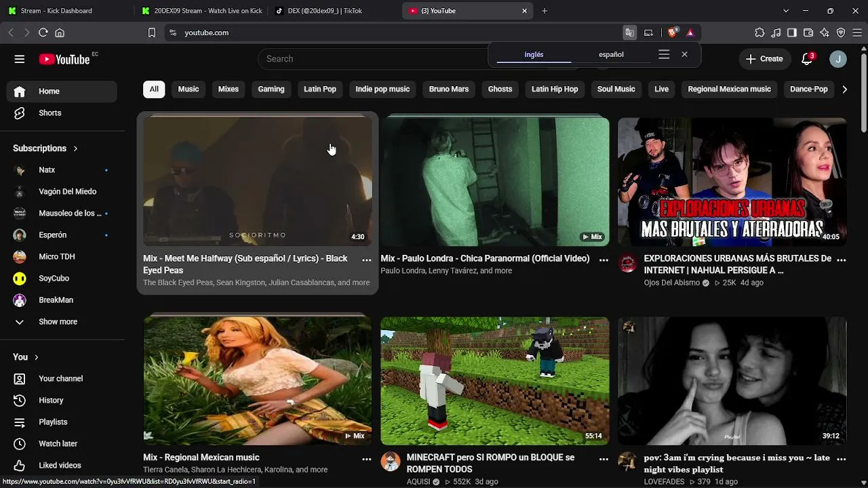
Task: Play the Paulo Londra Chica Paranormal thumbnail
Action: pos(495,182)
